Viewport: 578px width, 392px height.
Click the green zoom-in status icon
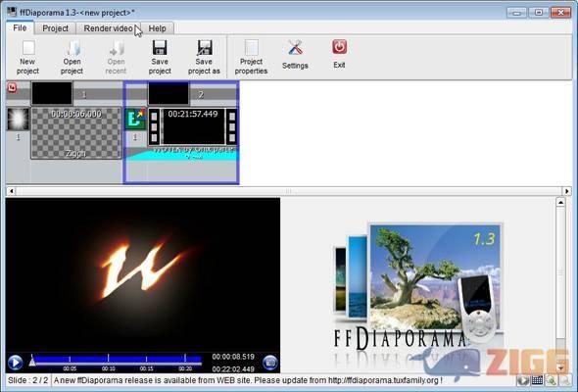point(552,380)
